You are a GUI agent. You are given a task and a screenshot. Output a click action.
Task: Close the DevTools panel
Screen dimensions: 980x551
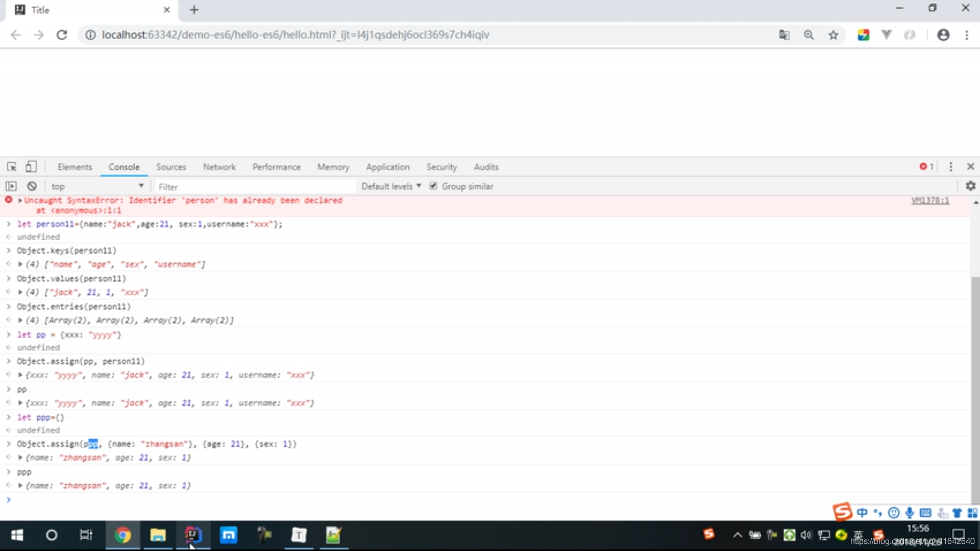coord(970,167)
